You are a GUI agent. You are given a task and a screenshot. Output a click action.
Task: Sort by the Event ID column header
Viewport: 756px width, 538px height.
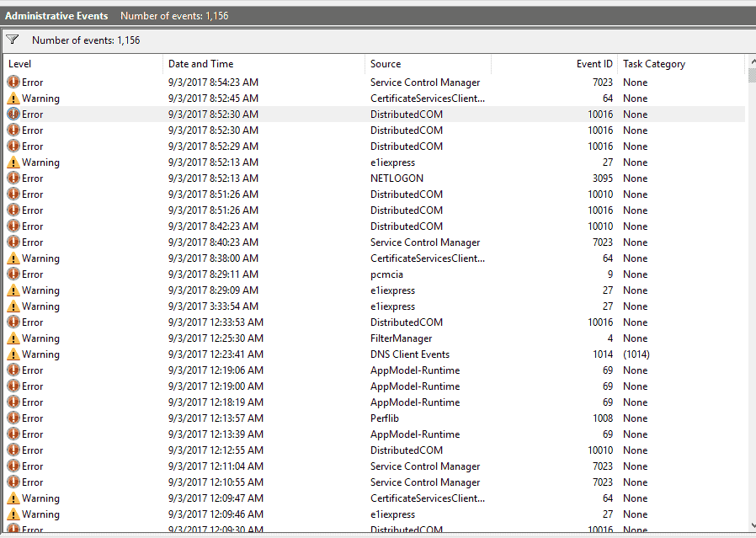(555, 64)
